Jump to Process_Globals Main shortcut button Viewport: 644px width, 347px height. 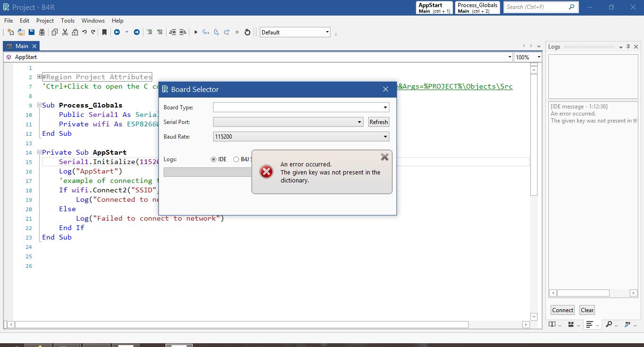pos(478,8)
